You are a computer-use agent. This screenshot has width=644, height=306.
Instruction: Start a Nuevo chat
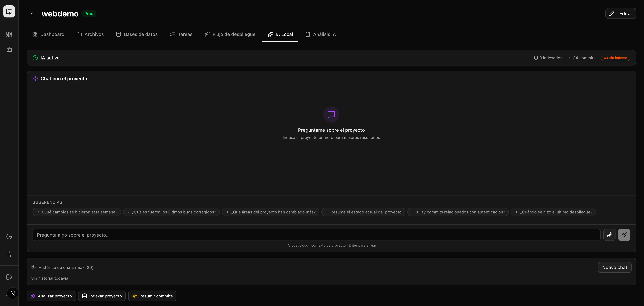coord(614,267)
